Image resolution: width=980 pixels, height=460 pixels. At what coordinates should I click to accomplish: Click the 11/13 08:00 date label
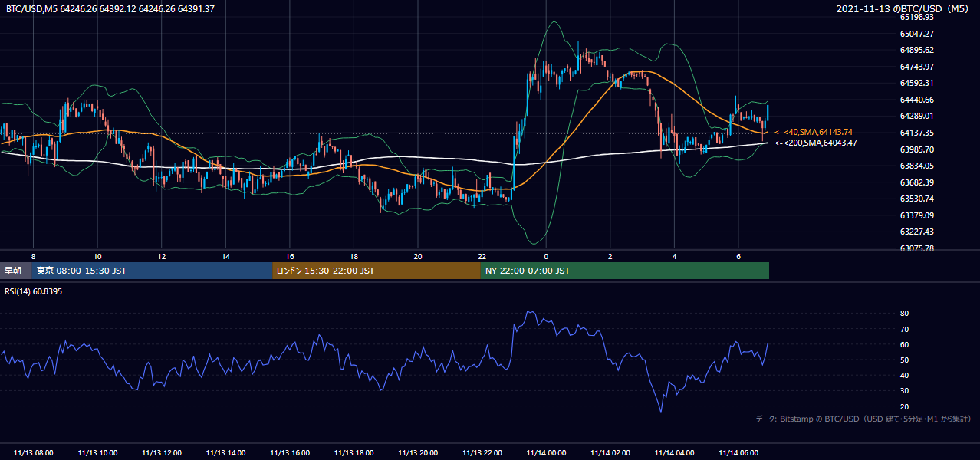[x=33, y=453]
